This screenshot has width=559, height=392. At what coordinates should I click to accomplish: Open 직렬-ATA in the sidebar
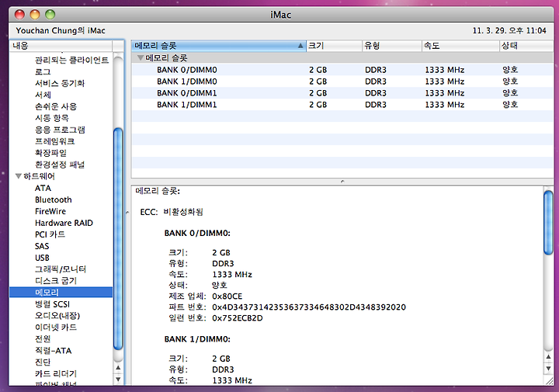click(53, 351)
